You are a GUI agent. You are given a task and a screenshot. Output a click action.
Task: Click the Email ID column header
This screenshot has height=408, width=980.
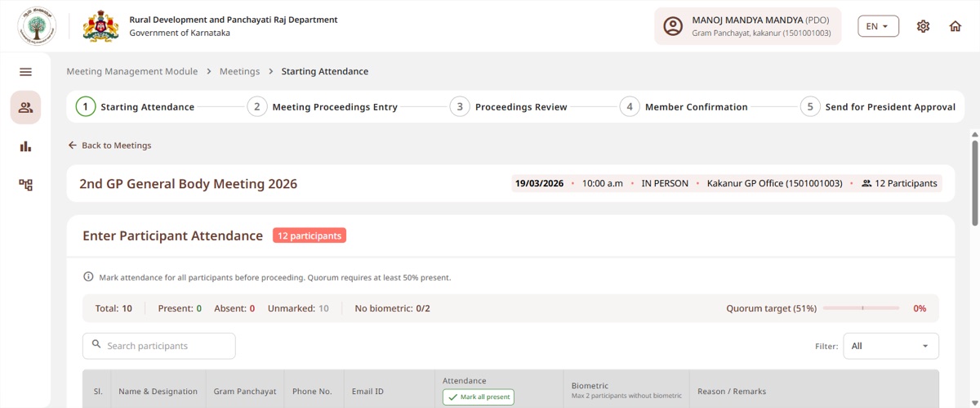(367, 392)
